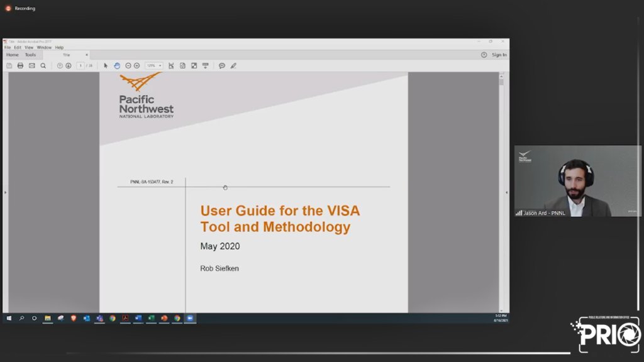The height and width of the screenshot is (362, 644).
Task: Zoom in with the plus button
Action: (136, 65)
